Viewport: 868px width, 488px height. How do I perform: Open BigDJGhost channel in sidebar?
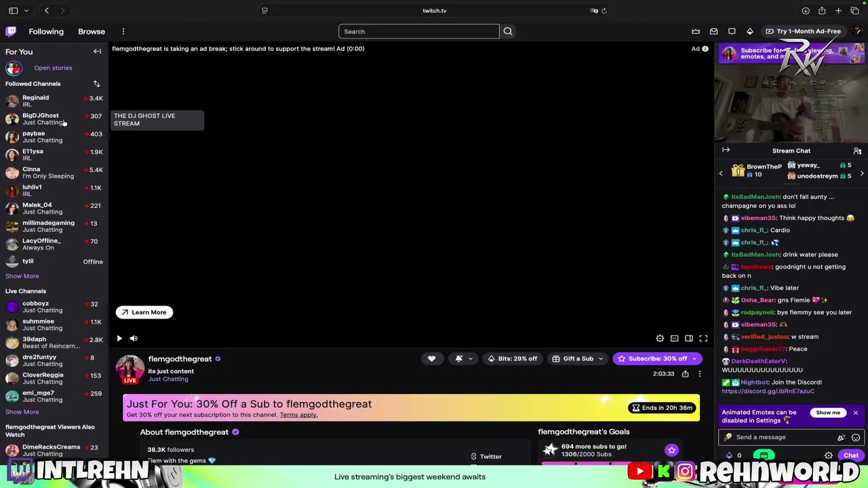(54, 119)
